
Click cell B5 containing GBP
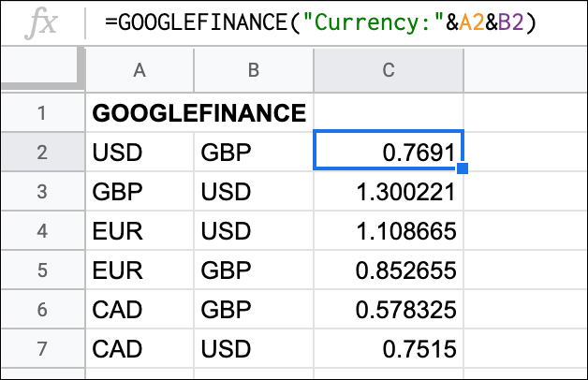[254, 270]
